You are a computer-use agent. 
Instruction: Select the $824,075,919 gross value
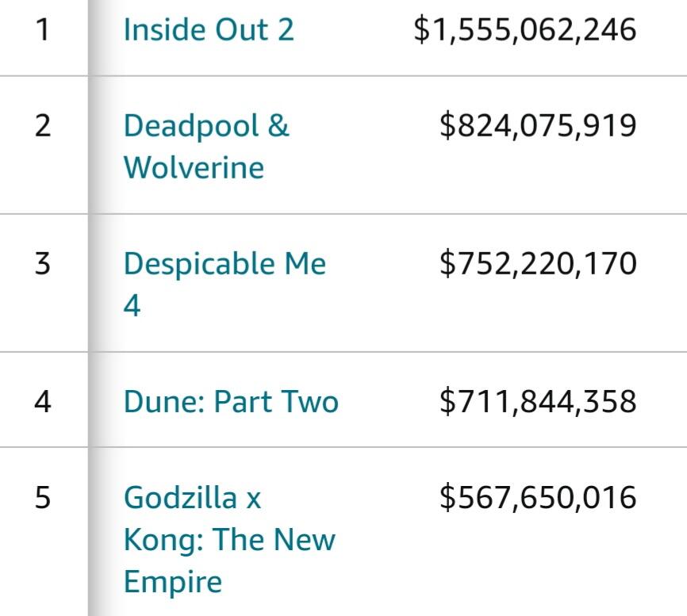click(x=538, y=126)
